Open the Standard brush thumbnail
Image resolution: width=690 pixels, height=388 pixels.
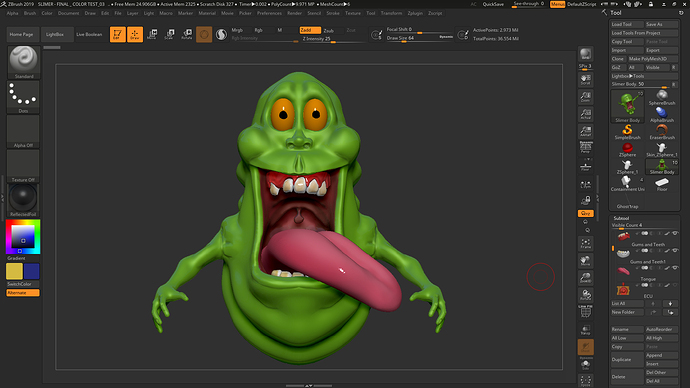point(24,62)
